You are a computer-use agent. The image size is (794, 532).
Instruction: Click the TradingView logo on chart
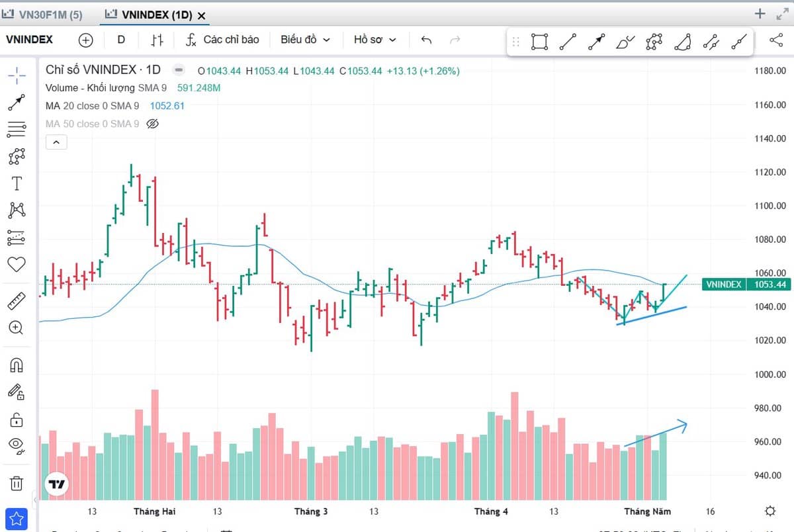pyautogui.click(x=57, y=484)
